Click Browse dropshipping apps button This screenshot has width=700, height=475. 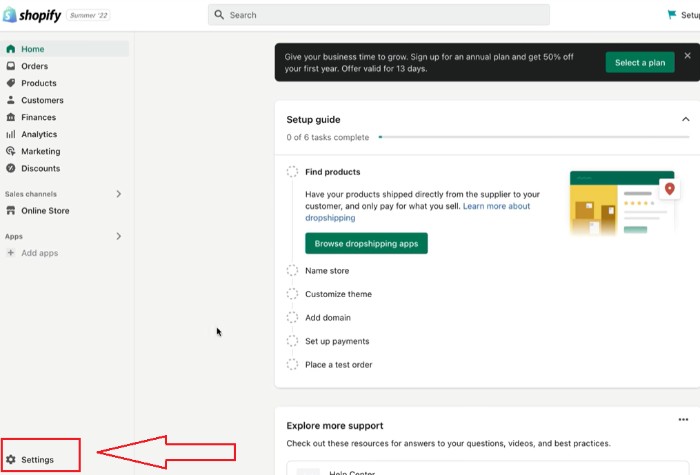pos(366,243)
